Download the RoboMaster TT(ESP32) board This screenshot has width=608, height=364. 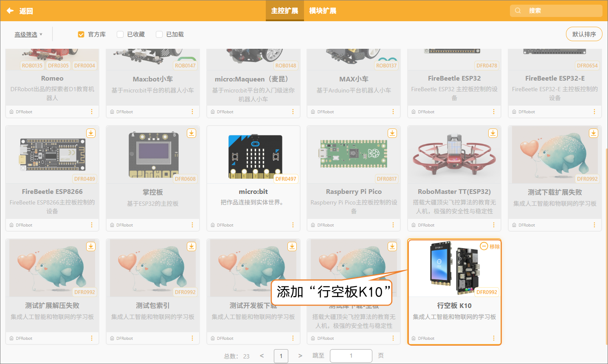(x=493, y=133)
